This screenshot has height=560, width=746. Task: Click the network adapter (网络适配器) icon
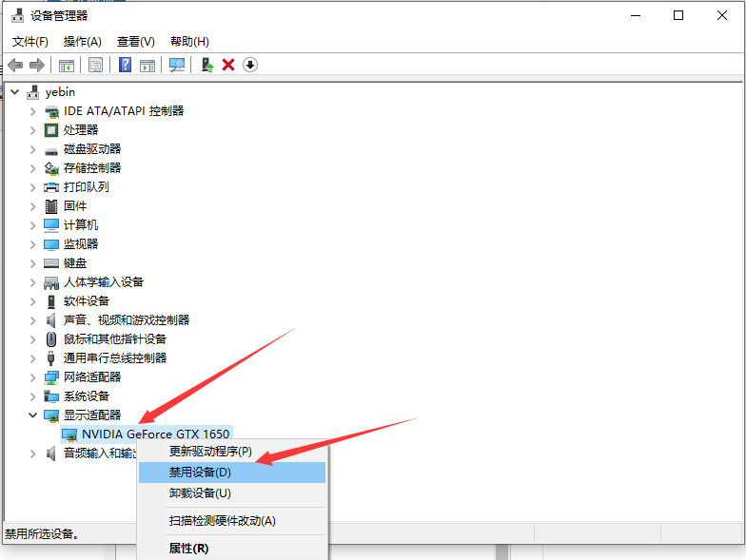coord(51,377)
